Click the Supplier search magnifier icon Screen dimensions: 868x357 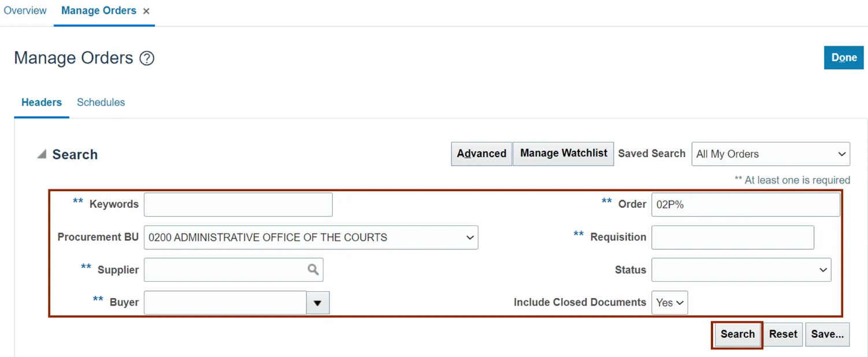pyautogui.click(x=313, y=269)
